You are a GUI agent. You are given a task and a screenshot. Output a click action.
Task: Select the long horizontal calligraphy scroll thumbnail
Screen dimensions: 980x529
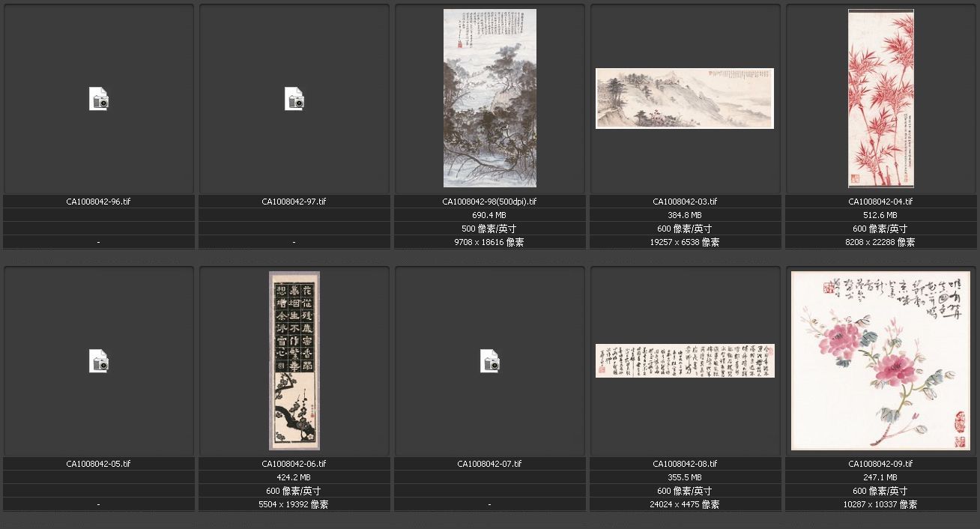click(x=684, y=360)
